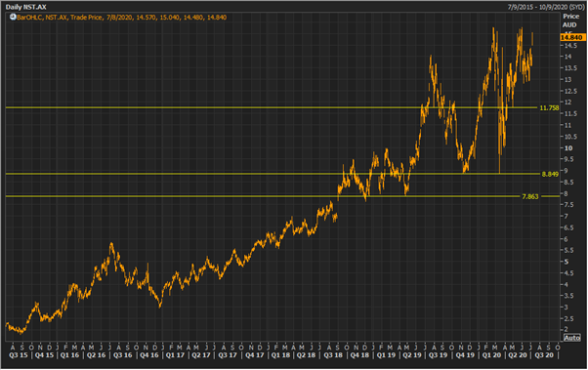
Task: Click the Q1 18 quarter label
Action: (x=280, y=355)
